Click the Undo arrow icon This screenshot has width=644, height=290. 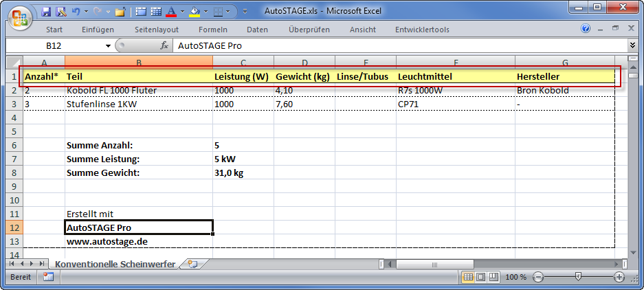(76, 12)
